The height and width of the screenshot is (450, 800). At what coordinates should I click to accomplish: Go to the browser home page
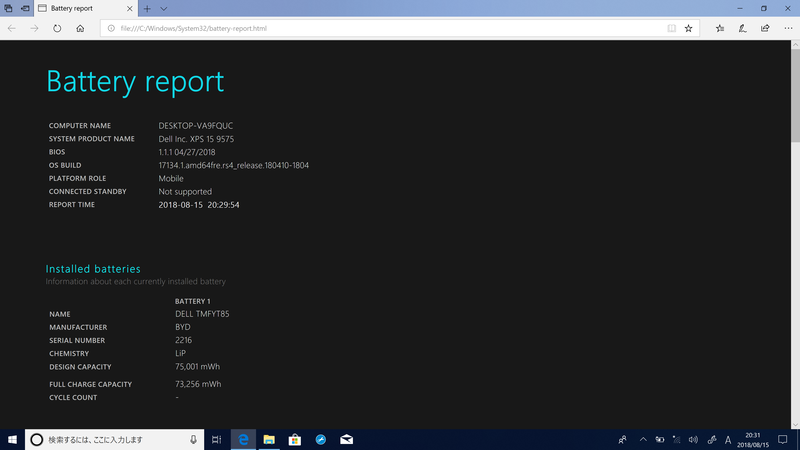(80, 29)
